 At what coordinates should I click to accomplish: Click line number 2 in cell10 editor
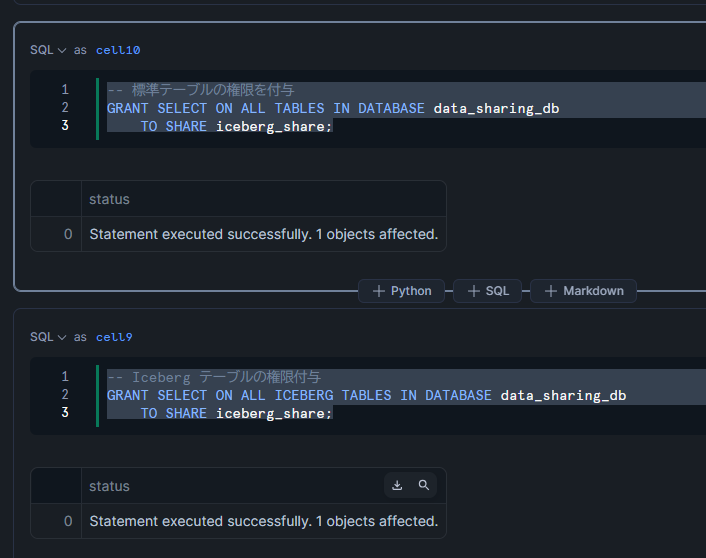[65, 108]
